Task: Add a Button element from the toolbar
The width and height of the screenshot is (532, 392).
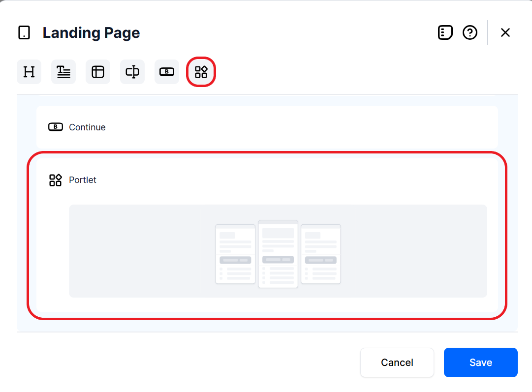Action: 167,72
